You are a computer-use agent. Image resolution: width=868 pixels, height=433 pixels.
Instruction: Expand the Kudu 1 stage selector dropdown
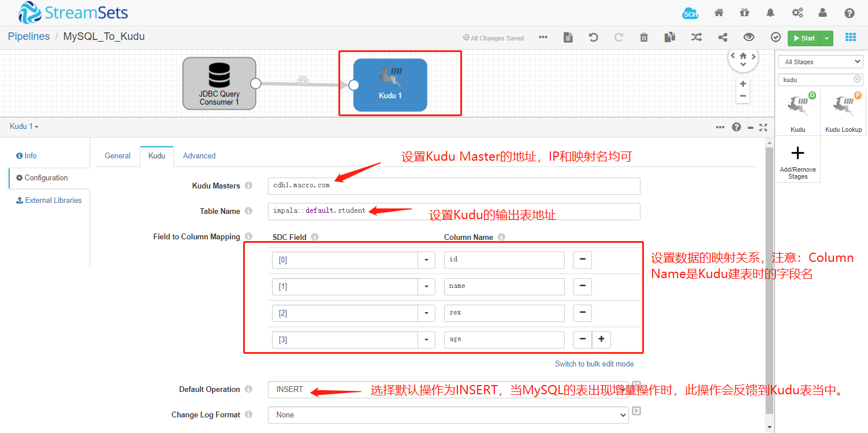point(25,127)
